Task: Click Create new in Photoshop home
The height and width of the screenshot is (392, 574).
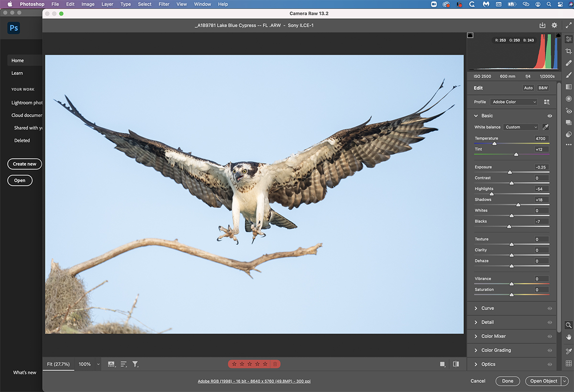Action: coord(25,164)
